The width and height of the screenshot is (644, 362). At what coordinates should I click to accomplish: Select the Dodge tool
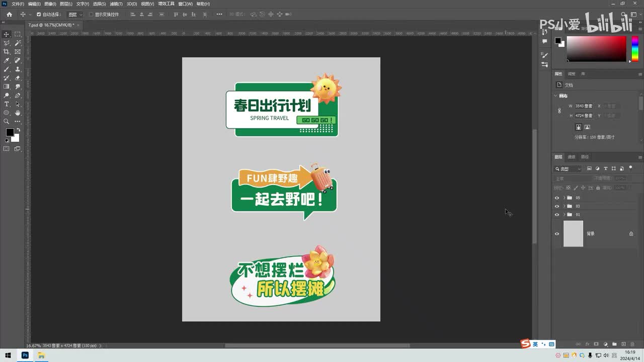coord(7,96)
